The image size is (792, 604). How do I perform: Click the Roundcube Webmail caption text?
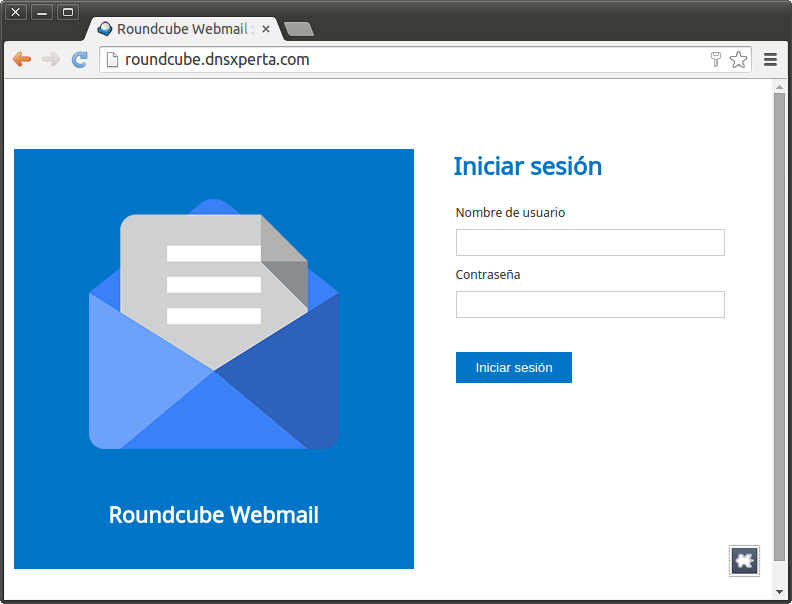pyautogui.click(x=214, y=515)
